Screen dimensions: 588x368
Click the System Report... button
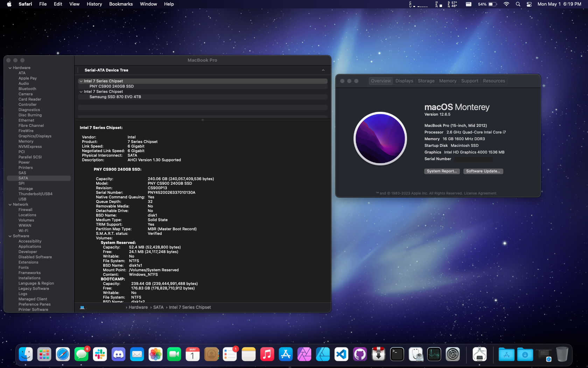click(442, 171)
